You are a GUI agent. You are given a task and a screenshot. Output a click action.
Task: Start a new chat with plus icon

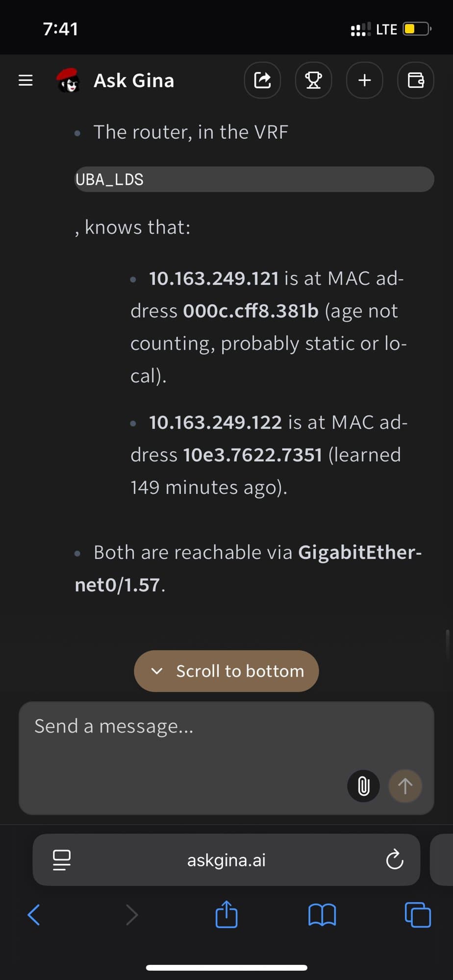tap(365, 80)
